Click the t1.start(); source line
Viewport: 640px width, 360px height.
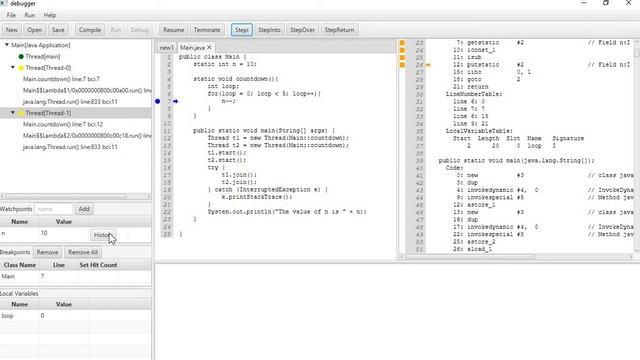pyautogui.click(x=227, y=153)
